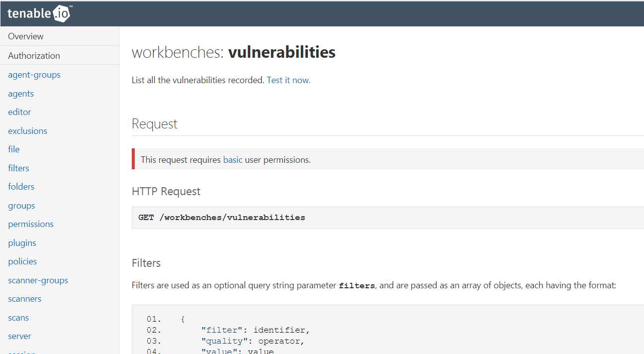Viewport: 644px width, 354px height.
Task: Open the permissions API section
Action: [30, 224]
